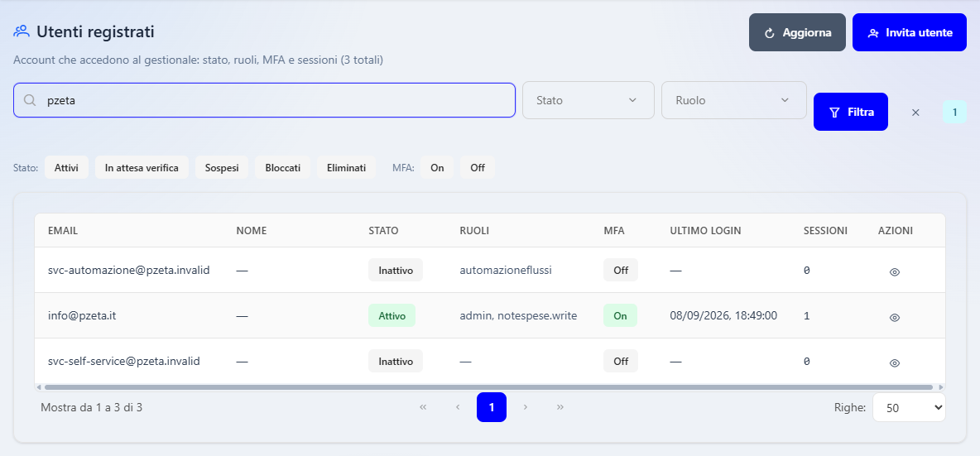Toggle the Bloccati quick filter

point(282,167)
